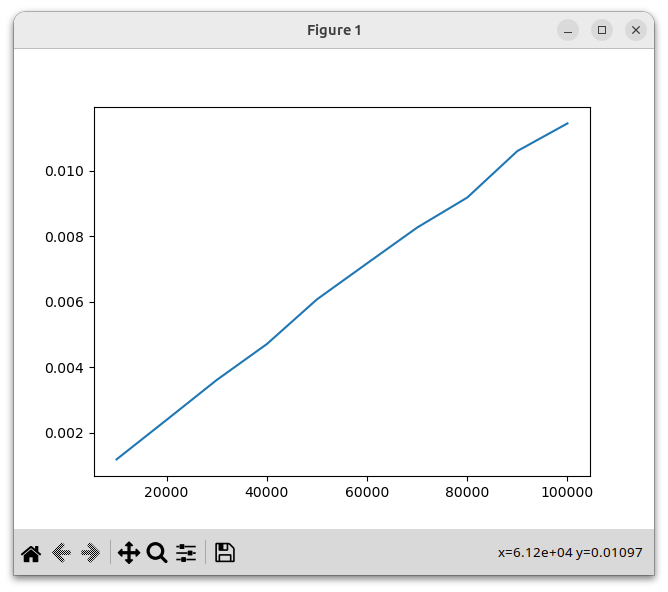Click the Figure 1 title bar text
Screen dimensions: 668x592
[x=334, y=30]
